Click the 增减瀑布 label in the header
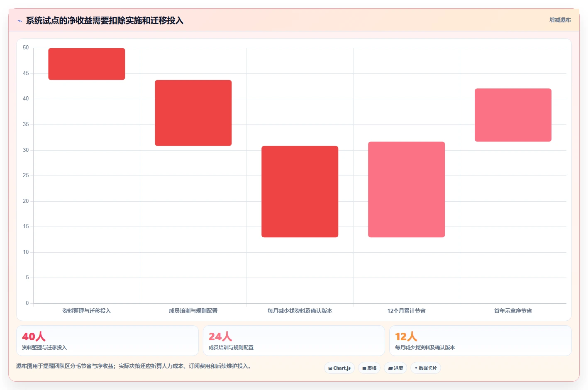 point(560,20)
